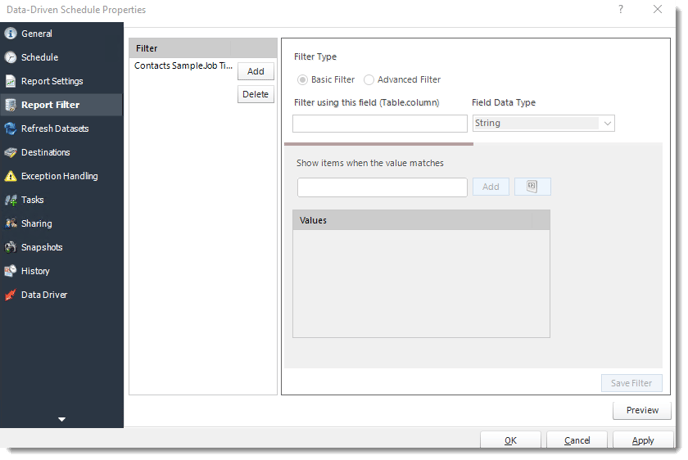Click the Add button in the Filter list
The height and width of the screenshot is (460, 688).
click(x=256, y=71)
